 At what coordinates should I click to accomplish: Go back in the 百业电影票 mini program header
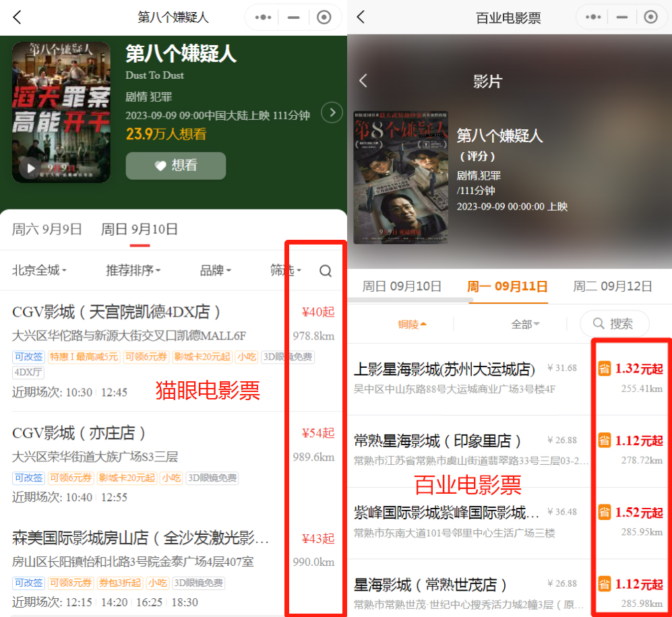[x=361, y=17]
